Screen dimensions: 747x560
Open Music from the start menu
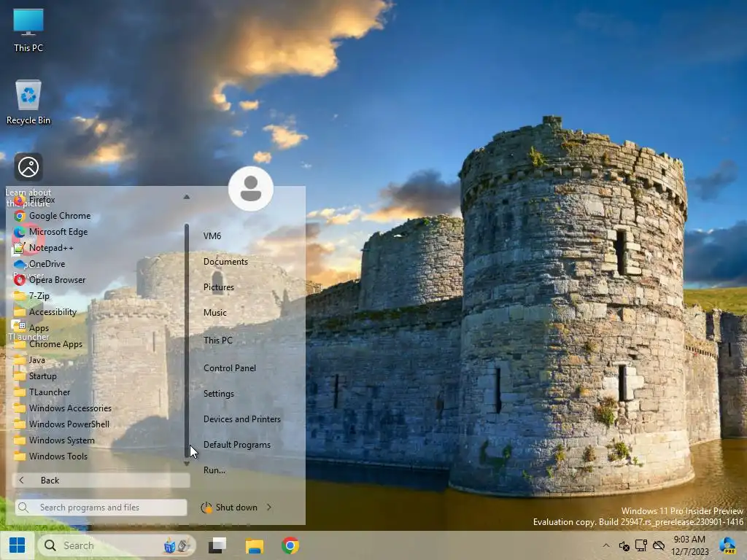coord(215,313)
